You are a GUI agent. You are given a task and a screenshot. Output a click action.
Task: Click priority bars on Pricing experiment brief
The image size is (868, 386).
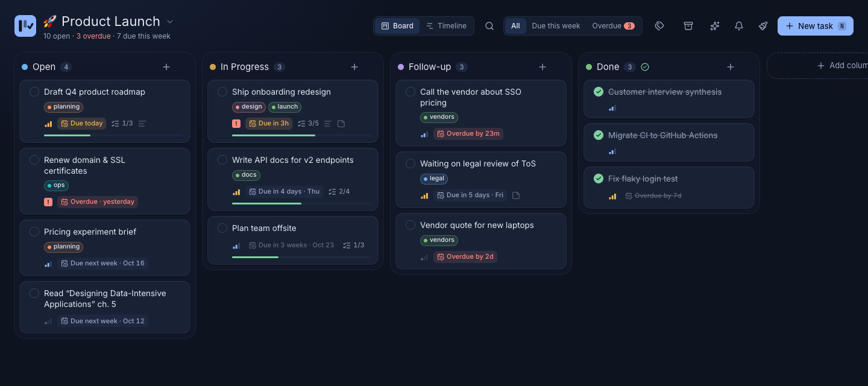[x=48, y=264]
